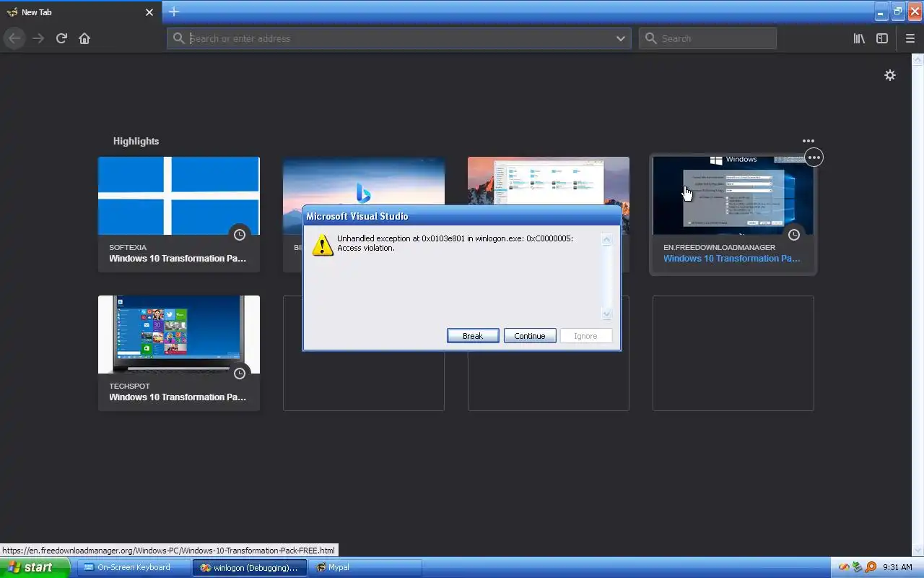Open options menu on FreeDownloadManager card
This screenshot has width=924, height=578.
coord(814,158)
